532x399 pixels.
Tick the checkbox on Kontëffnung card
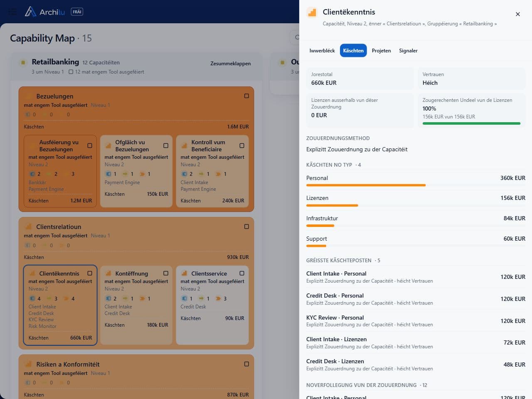166,273
